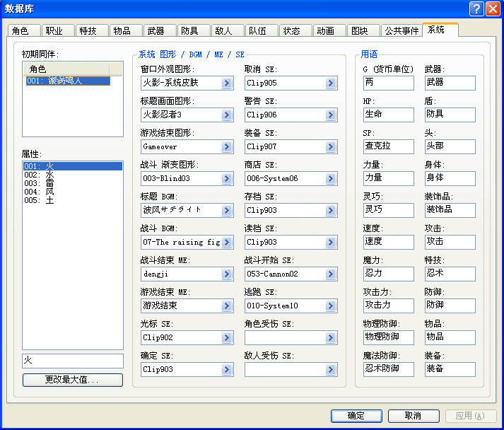Confirm with the 确定 button
Image resolution: width=504 pixels, height=430 pixels.
point(356,416)
